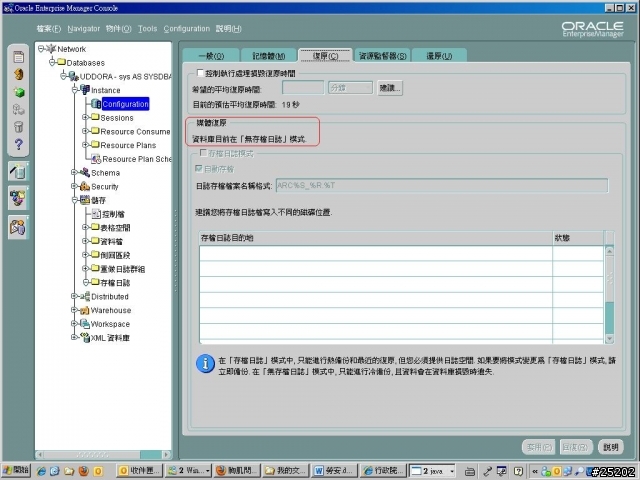Collapse the Databases node

(52, 62)
